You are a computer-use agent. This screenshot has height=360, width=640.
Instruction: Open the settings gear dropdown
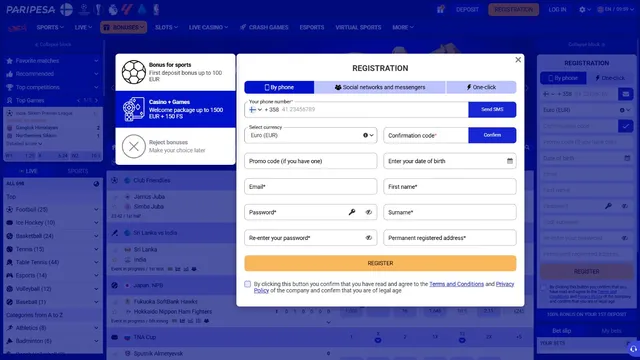(584, 9)
